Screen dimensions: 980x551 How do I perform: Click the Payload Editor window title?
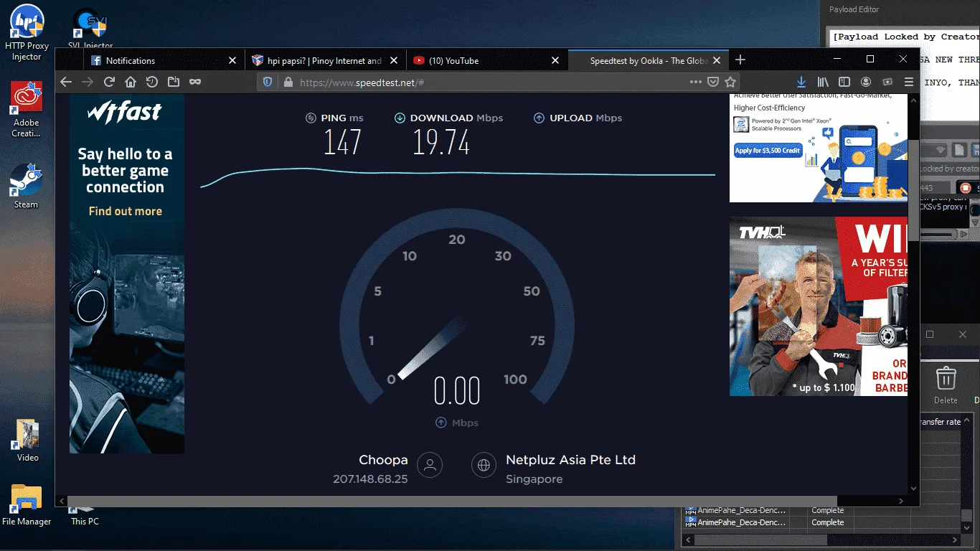pyautogui.click(x=854, y=9)
